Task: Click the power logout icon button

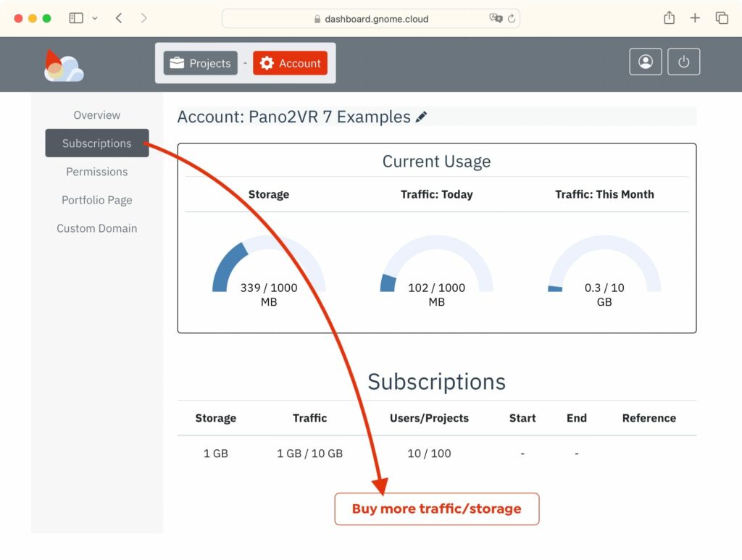Action: click(x=683, y=62)
